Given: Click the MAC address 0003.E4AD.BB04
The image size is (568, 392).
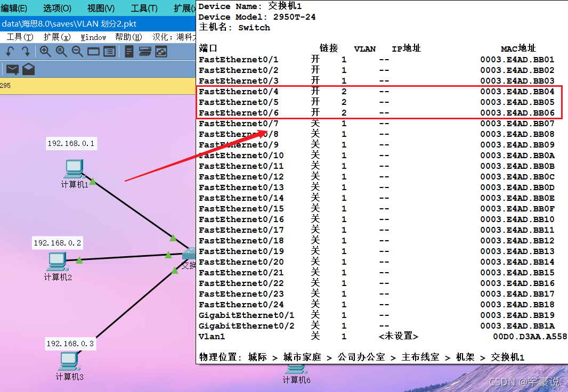Looking at the screenshot, I should [x=517, y=92].
